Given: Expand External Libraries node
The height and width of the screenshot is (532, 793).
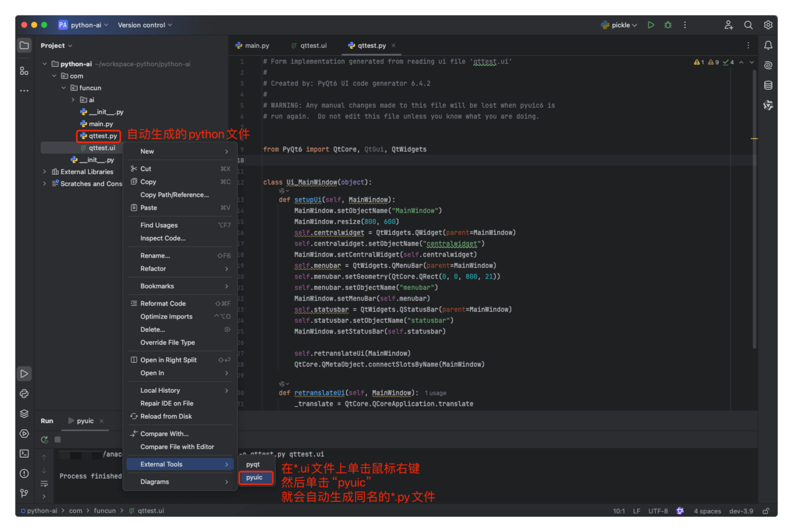Looking at the screenshot, I should click(44, 172).
